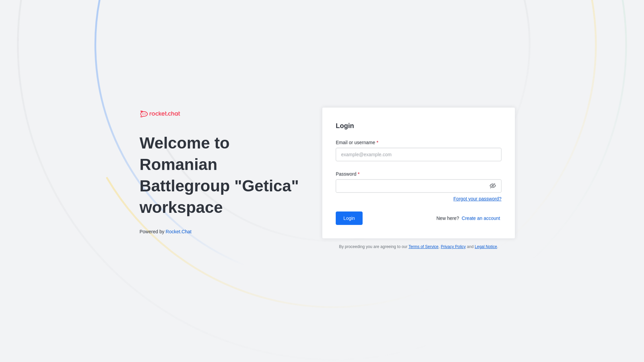Open the Privacy Policy link

[x=453, y=247]
